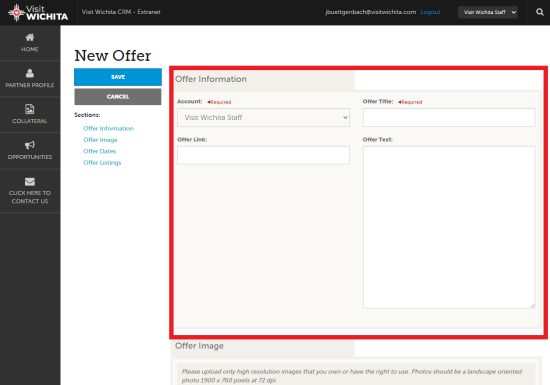Open the Collateral document icon
Screen dimensions: 550x385
point(30,109)
